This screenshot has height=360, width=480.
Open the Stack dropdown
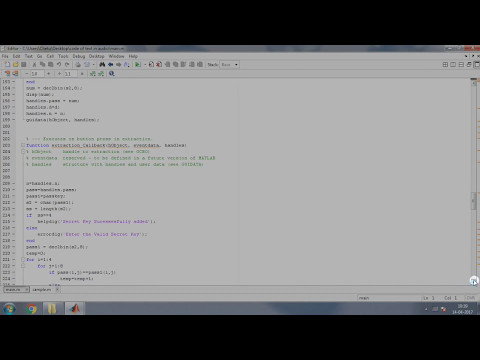coord(230,64)
